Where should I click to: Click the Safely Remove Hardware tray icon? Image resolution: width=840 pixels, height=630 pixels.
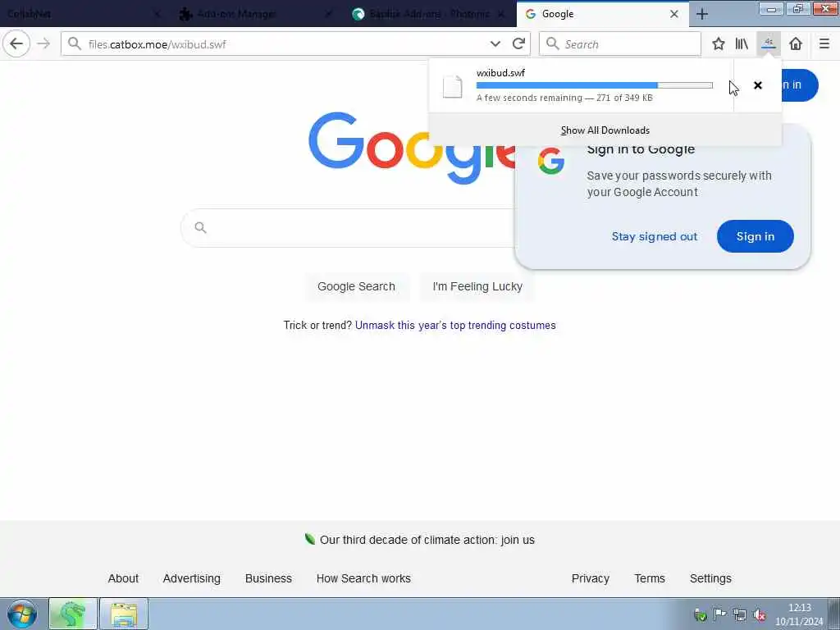click(700, 615)
